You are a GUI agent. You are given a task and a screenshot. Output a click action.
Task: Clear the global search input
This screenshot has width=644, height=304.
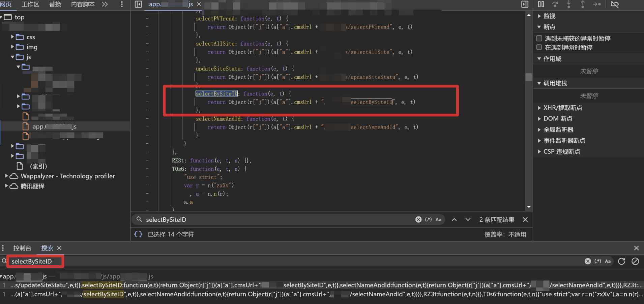(588, 261)
